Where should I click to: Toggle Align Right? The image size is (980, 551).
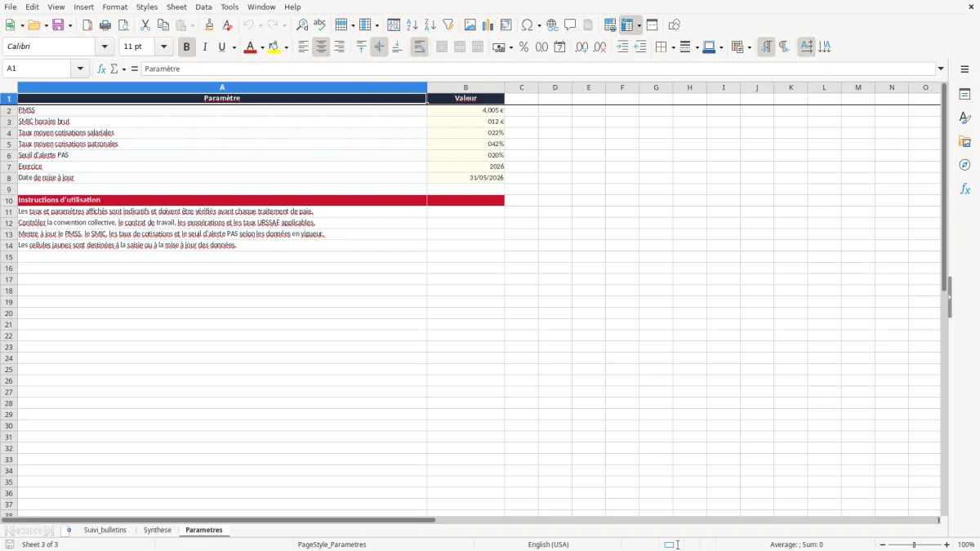339,47
